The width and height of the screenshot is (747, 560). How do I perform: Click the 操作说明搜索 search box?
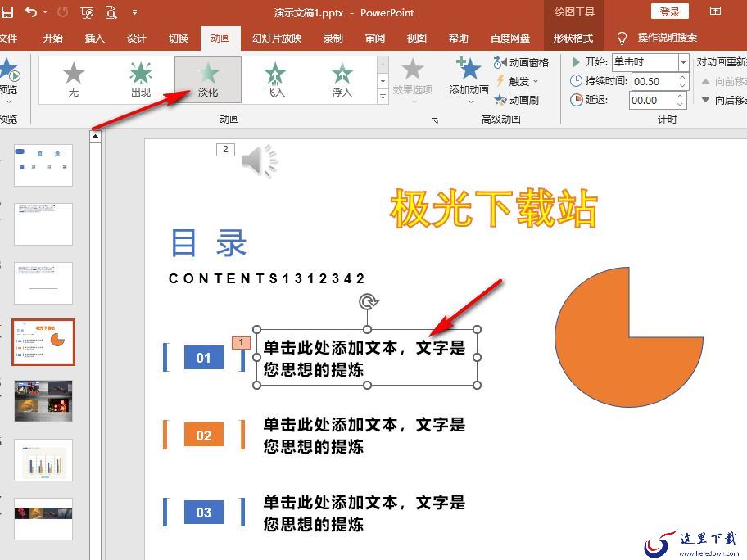point(667,38)
